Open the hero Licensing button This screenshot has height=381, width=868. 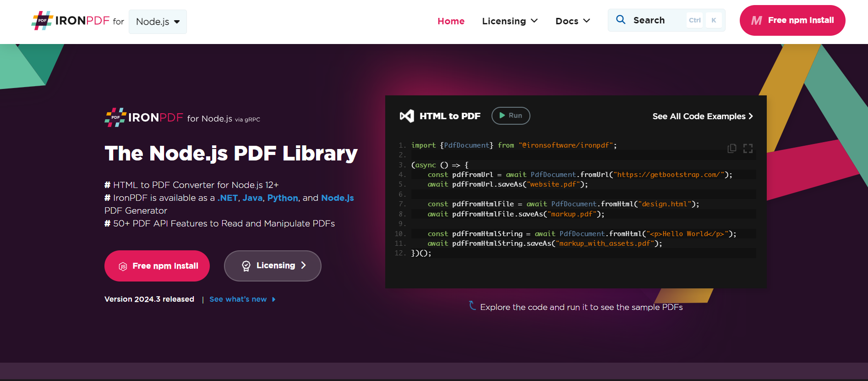coord(273,266)
